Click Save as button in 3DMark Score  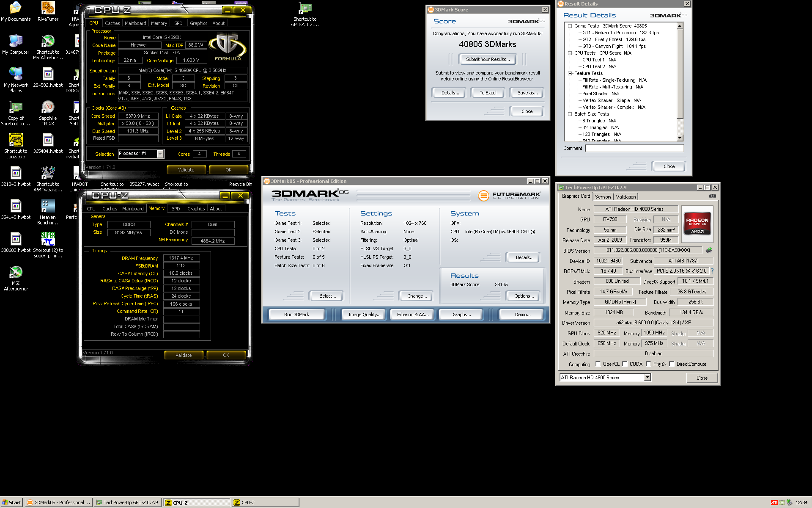(527, 93)
